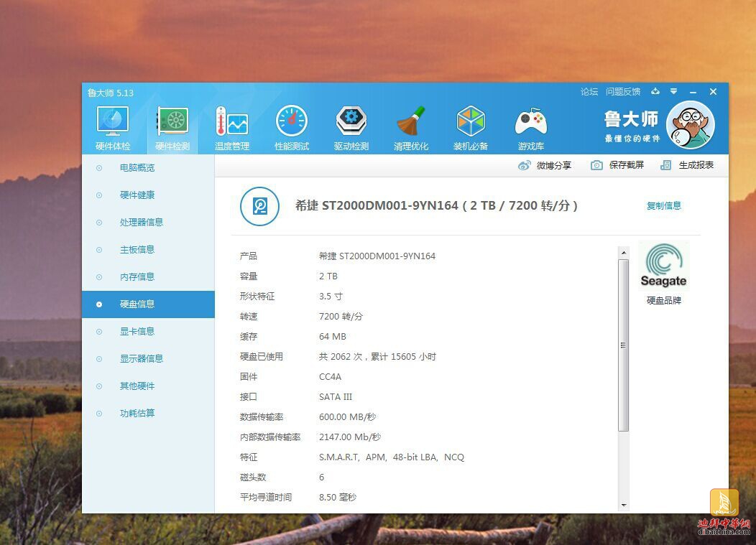
Task: Click 保存截屏 button text
Action: 627,165
